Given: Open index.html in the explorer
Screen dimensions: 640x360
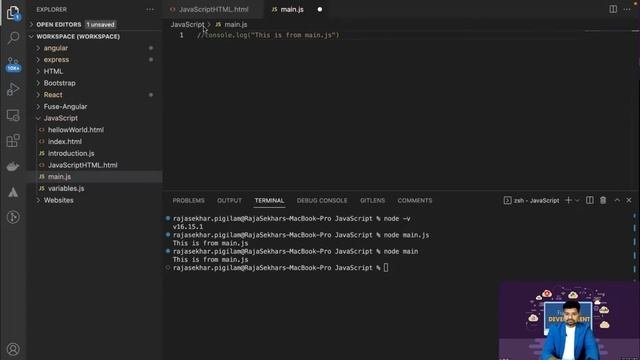Looking at the screenshot, I should (x=64, y=142).
